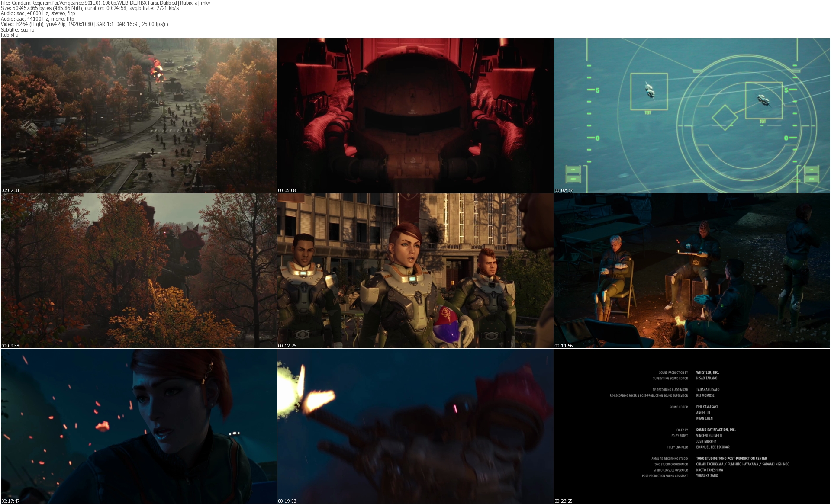Screen dimensions: 831x504
Task: Click the file name text line
Action: click(x=105, y=3)
